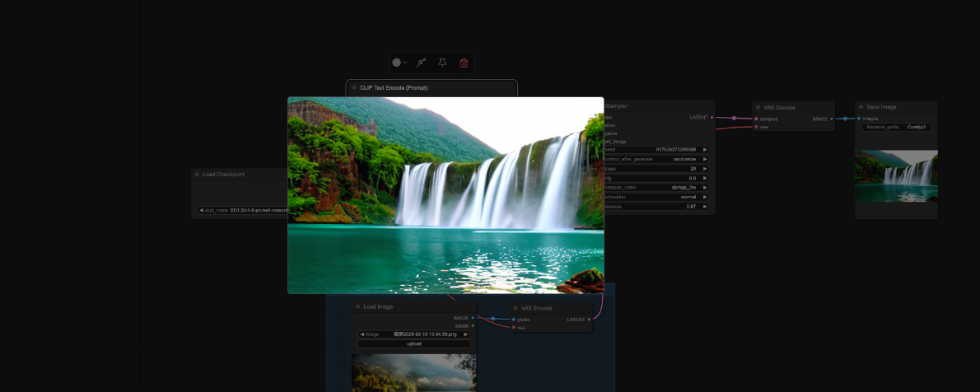Screen dimensions: 980x392
Task: Open the ckpt_name checkpoint selector
Action: tap(242, 210)
